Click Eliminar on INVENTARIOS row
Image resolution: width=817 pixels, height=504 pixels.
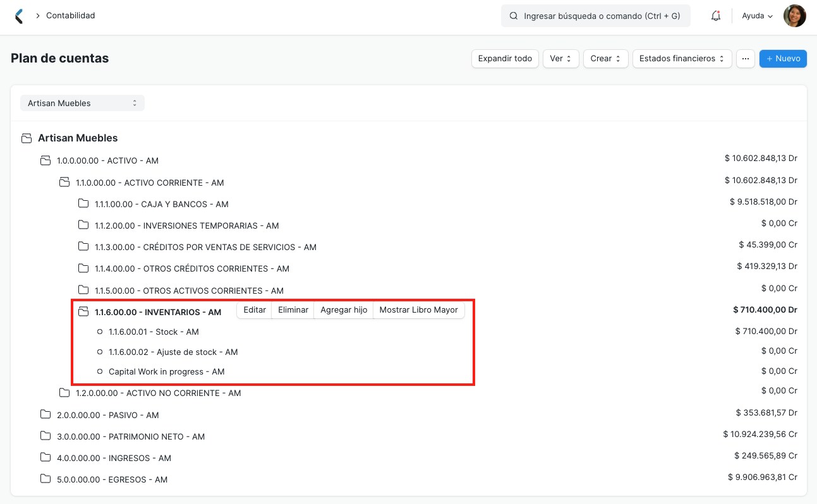293,310
